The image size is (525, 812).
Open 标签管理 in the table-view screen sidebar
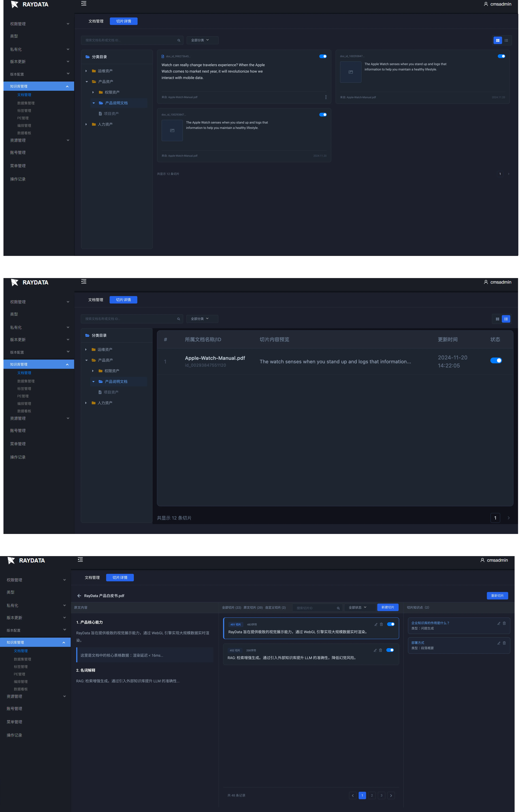pos(24,389)
